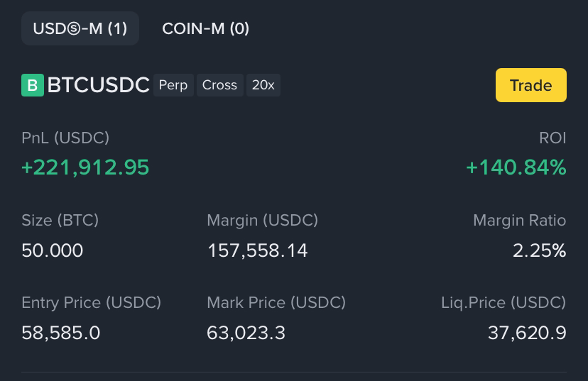
Task: Click the margin amount 157,558.14
Action: 257,250
